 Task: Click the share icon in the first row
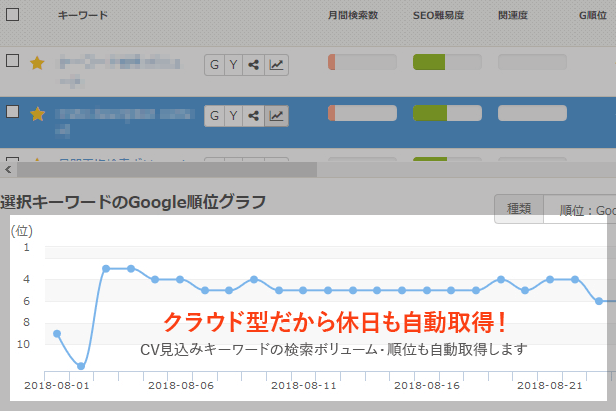coord(253,65)
